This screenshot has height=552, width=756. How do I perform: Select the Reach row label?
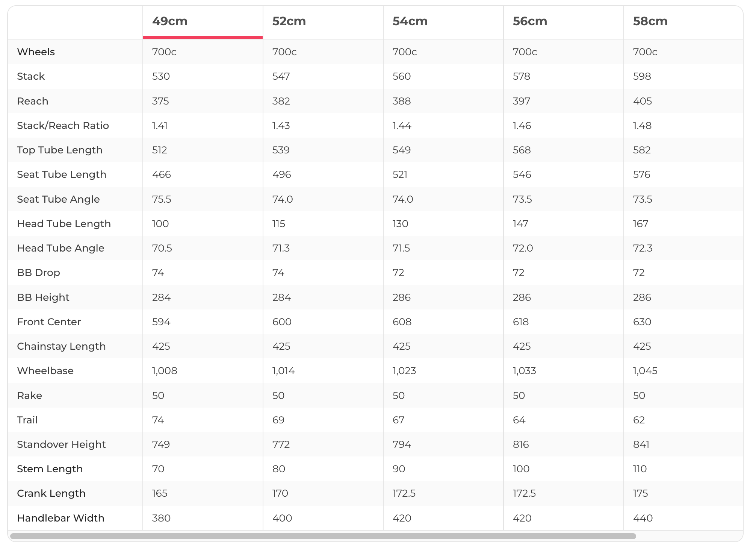click(33, 101)
